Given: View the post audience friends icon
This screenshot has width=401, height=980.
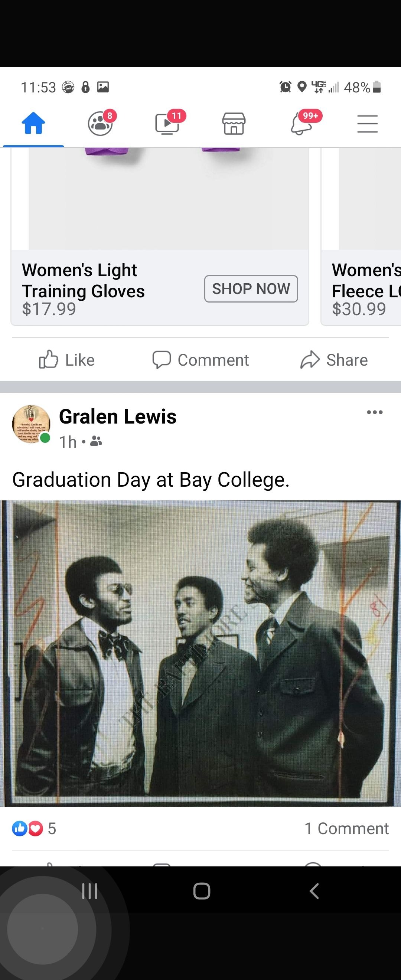Looking at the screenshot, I should 96,441.
